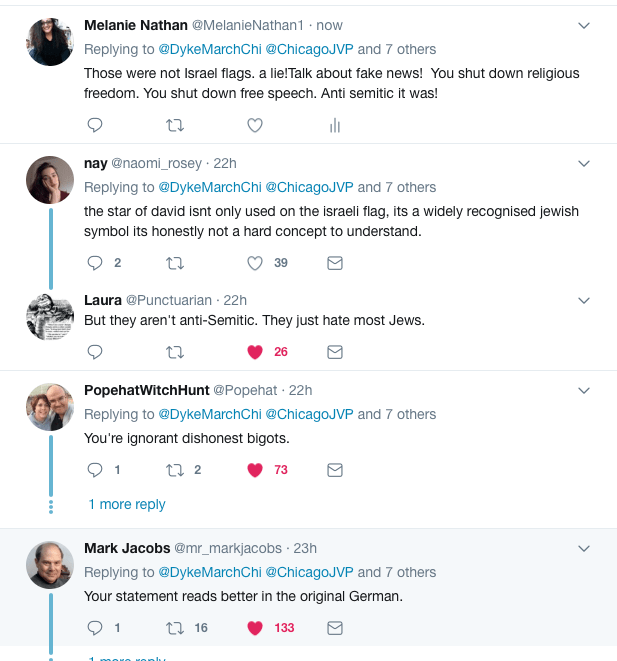Send nay's tweet via direct message

coord(335,263)
